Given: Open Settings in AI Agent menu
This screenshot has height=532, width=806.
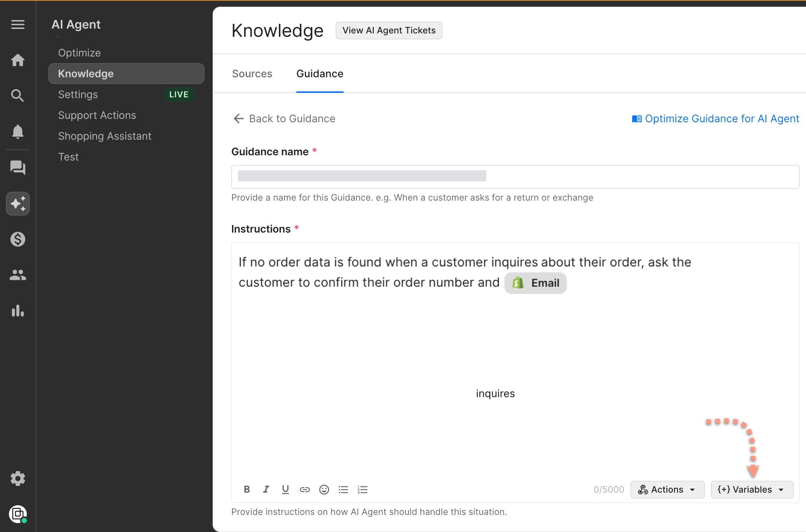Looking at the screenshot, I should 78,94.
